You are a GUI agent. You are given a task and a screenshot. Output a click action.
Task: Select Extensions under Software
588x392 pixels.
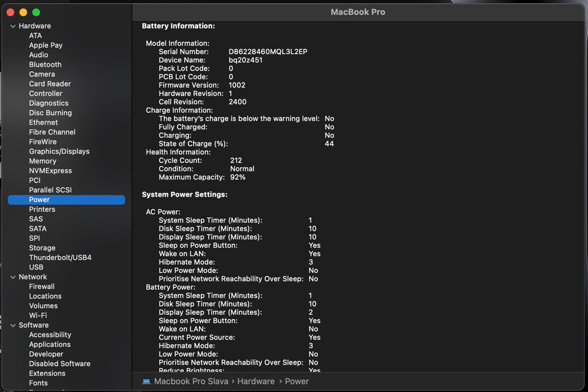47,373
